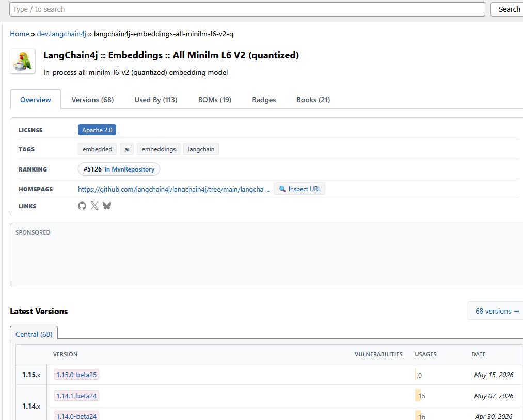523x420 pixels.
Task: Open version 1.15.0-beta25
Action: (x=76, y=375)
